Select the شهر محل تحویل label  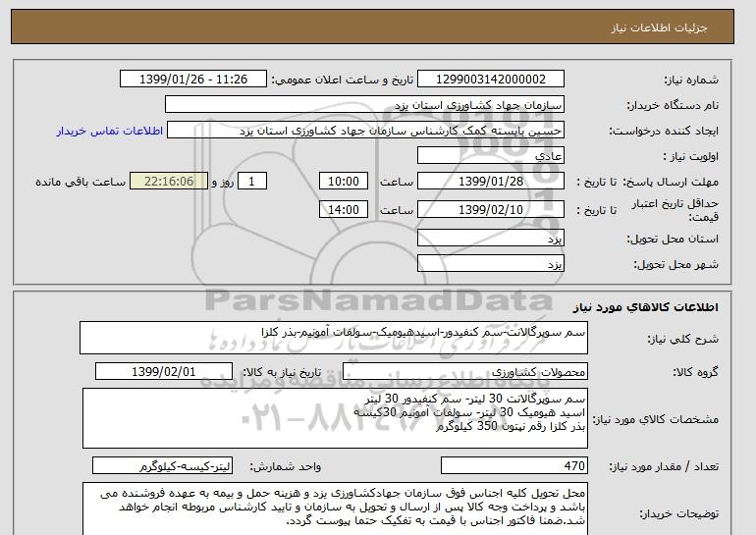tap(675, 264)
